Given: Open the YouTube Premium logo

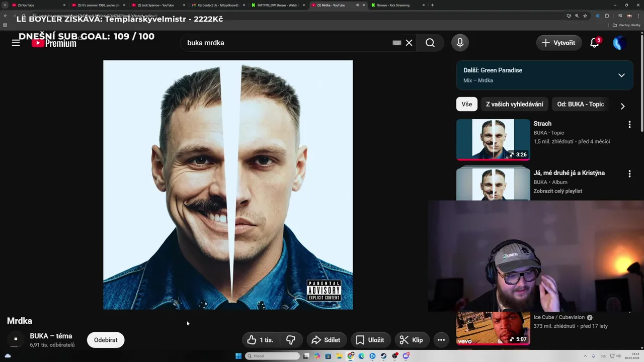Looking at the screenshot, I should (54, 43).
